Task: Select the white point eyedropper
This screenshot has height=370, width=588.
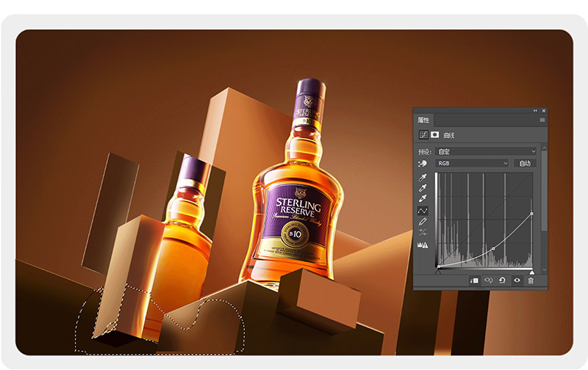Action: click(423, 198)
